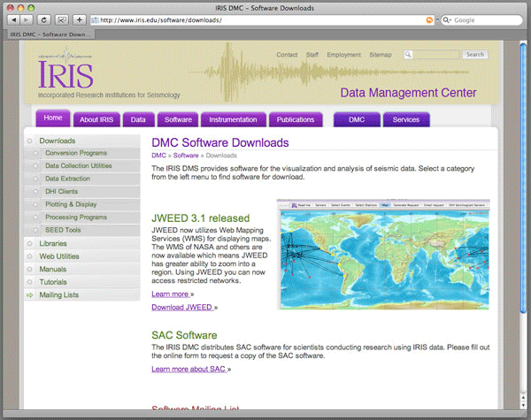Open the Home navigation tab

click(53, 118)
